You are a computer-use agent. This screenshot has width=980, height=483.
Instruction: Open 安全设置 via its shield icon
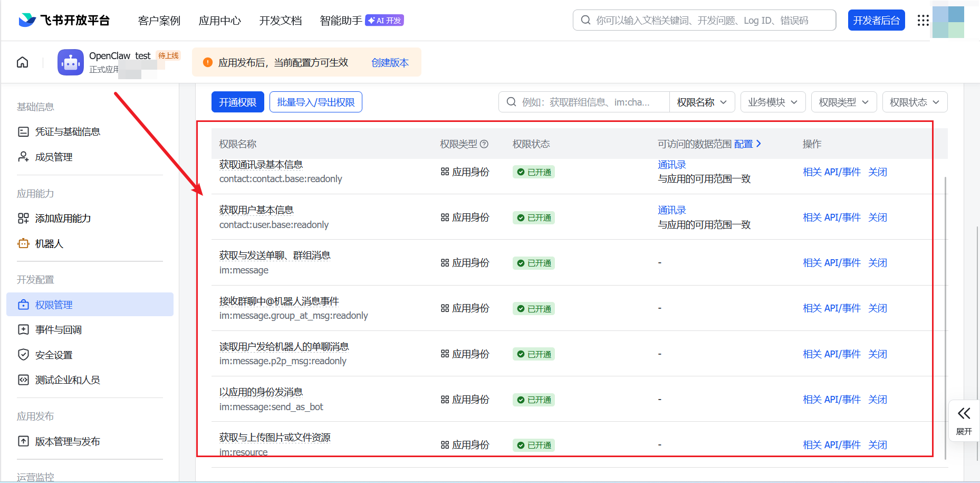pyautogui.click(x=23, y=354)
